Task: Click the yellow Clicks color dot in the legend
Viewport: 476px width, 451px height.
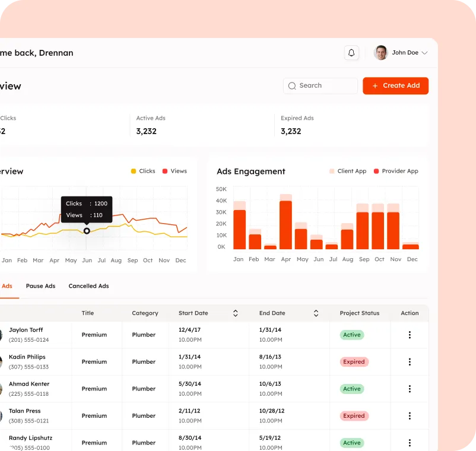Action: (135, 171)
